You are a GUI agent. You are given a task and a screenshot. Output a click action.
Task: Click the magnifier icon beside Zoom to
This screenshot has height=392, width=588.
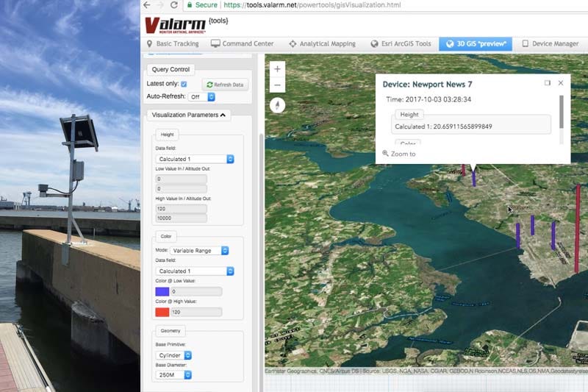385,154
